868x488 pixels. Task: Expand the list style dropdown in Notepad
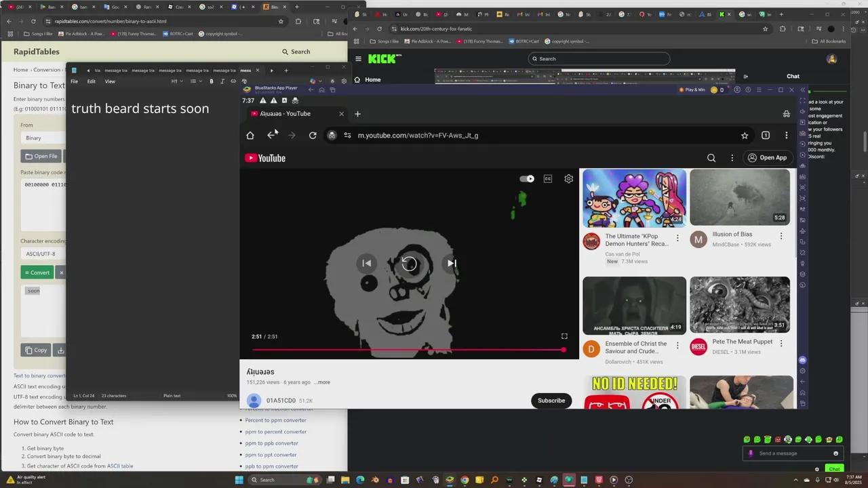[x=195, y=81]
